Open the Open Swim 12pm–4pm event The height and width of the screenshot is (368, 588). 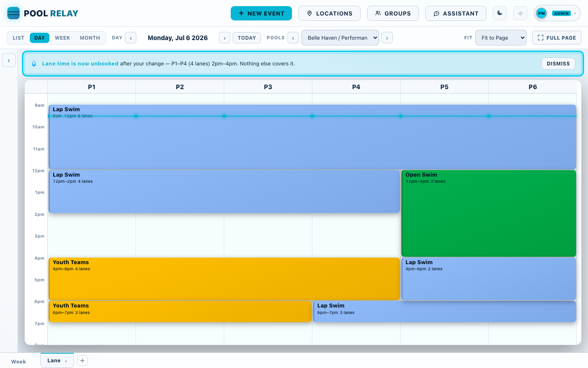pyautogui.click(x=489, y=213)
